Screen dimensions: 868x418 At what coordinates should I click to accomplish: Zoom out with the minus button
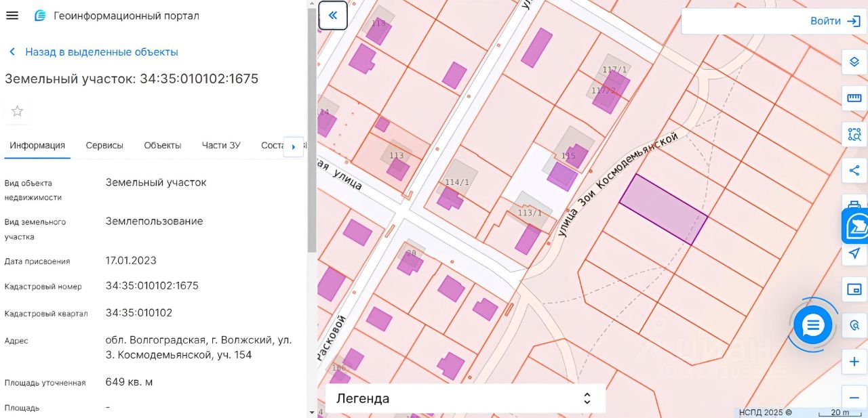point(854,397)
